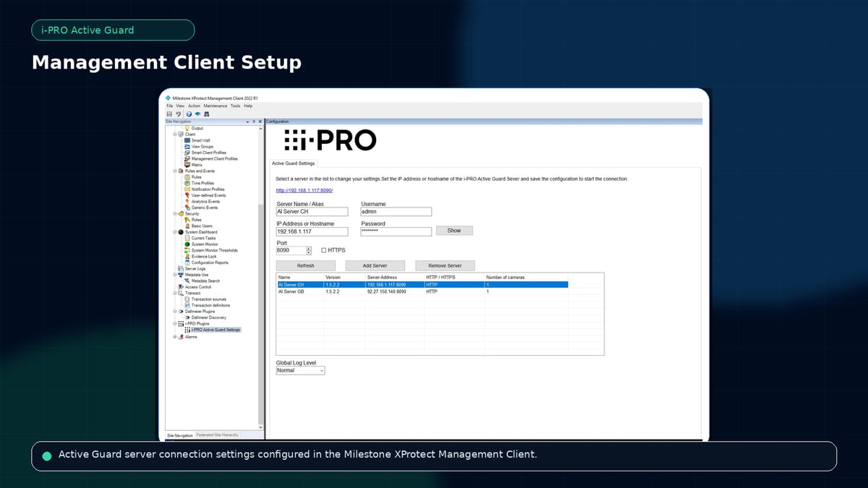Click the Evidence Lock icon
The width and height of the screenshot is (868, 488).
(x=187, y=257)
